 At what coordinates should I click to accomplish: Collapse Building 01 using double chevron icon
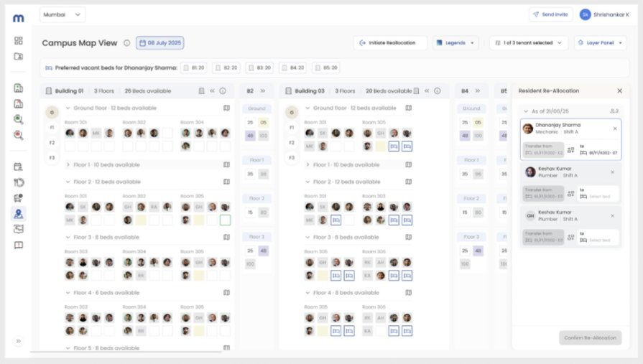[212, 91]
